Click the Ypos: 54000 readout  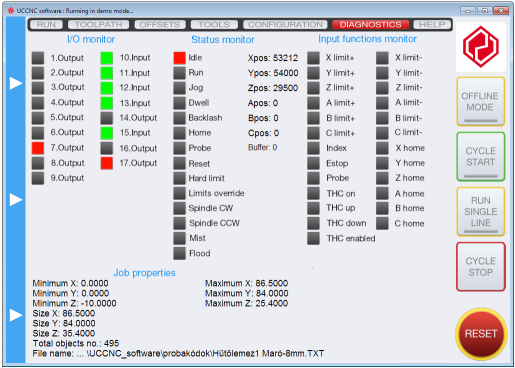click(273, 73)
